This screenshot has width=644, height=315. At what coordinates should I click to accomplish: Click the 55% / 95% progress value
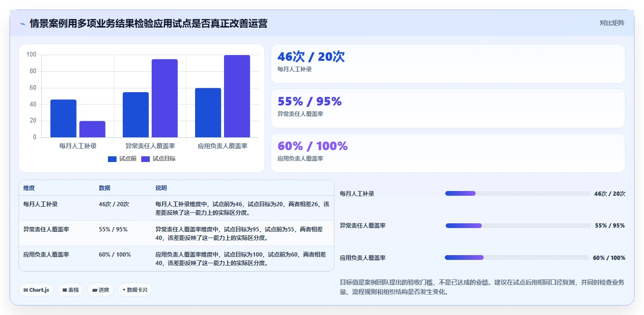point(610,226)
